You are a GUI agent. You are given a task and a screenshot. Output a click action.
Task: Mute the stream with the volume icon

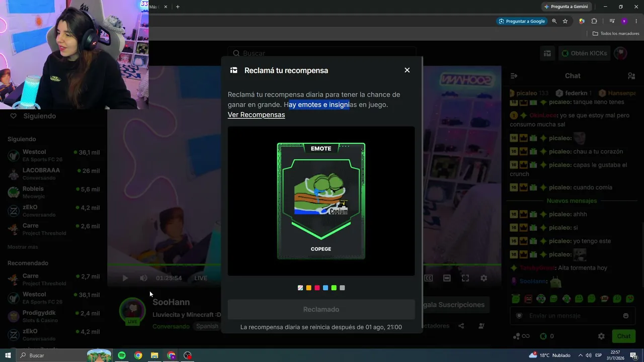143,278
